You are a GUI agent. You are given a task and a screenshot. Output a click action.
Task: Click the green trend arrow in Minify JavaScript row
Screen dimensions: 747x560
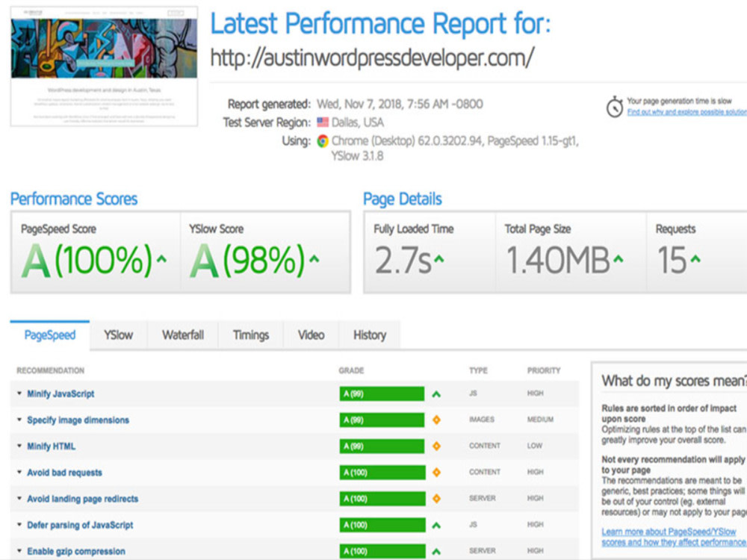coord(436,394)
